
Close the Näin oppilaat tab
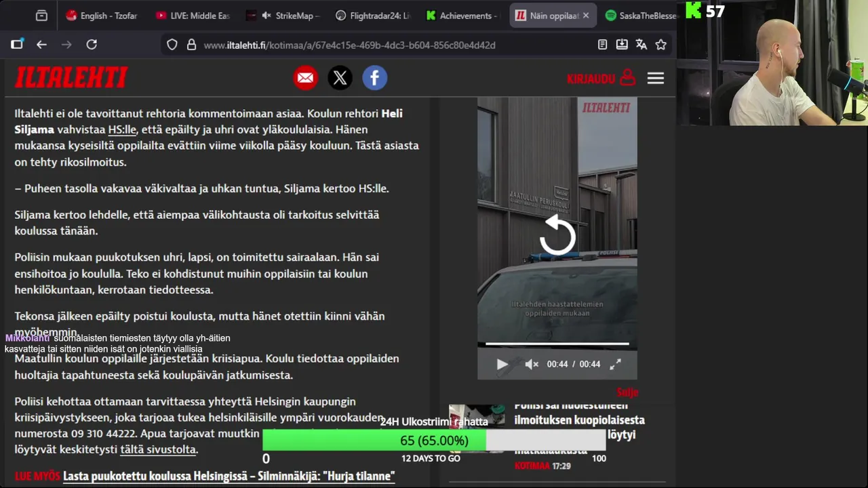coord(586,16)
